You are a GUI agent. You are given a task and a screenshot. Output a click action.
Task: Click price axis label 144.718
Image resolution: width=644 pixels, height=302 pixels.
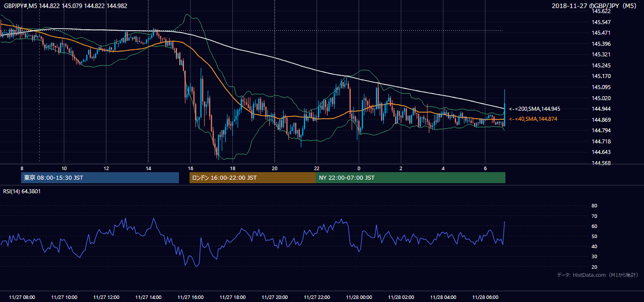[601, 141]
